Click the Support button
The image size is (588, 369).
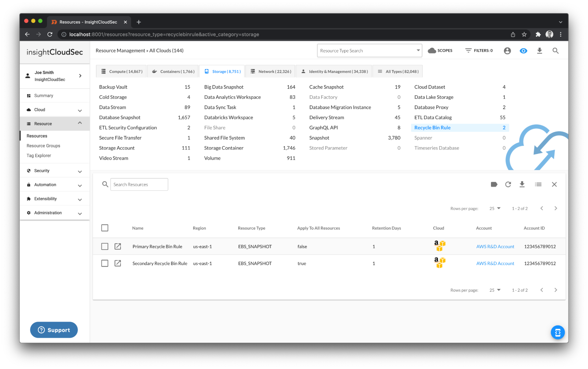point(54,330)
